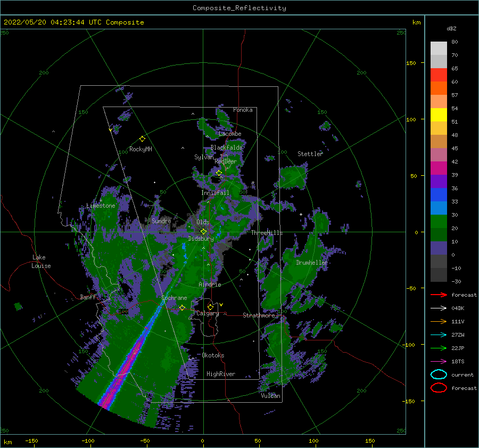
Task: Click the Ponoka city label
Action: (243, 110)
